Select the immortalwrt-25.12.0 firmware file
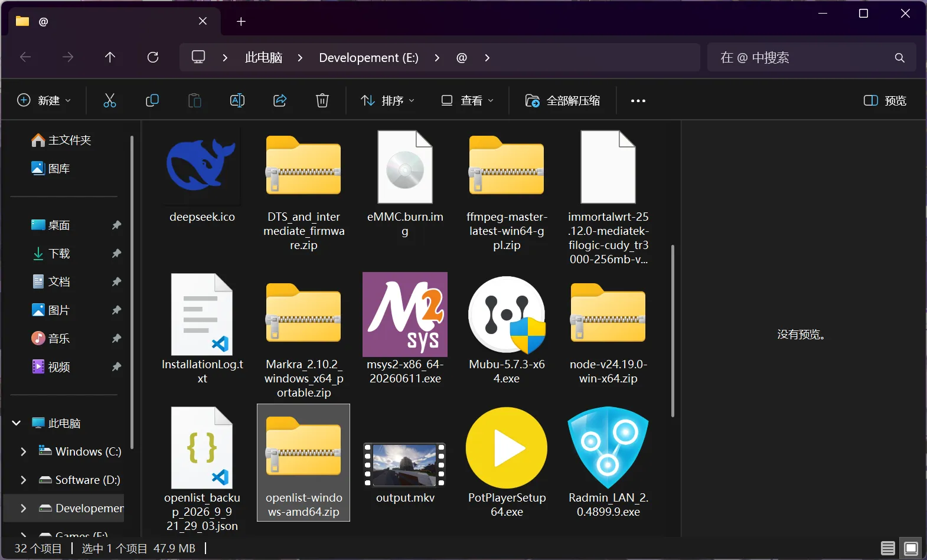 coord(608,198)
